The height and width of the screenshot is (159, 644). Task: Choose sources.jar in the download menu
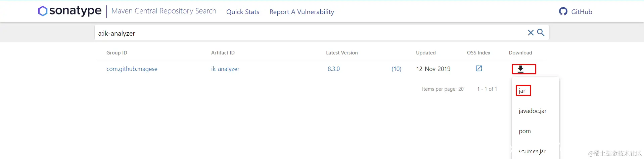(532, 151)
